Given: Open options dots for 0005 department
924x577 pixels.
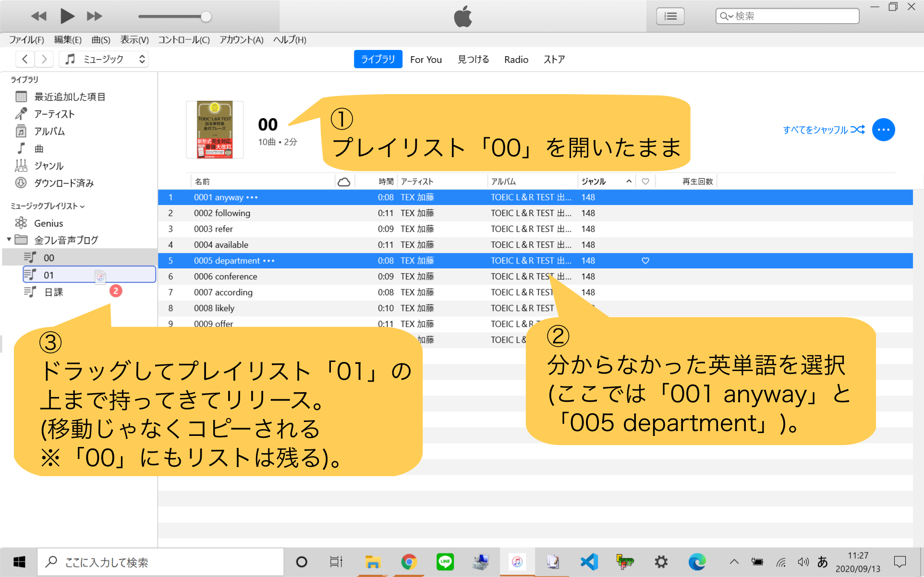Looking at the screenshot, I should 269,261.
